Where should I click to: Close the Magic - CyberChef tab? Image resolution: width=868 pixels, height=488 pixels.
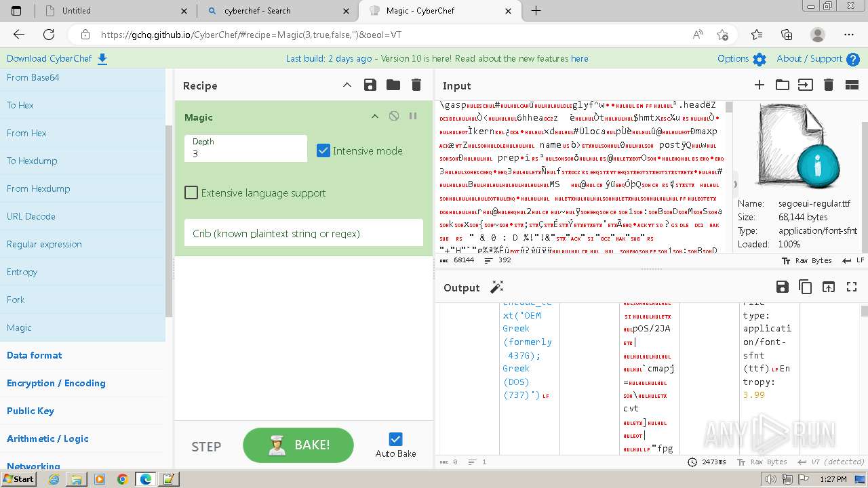click(509, 11)
